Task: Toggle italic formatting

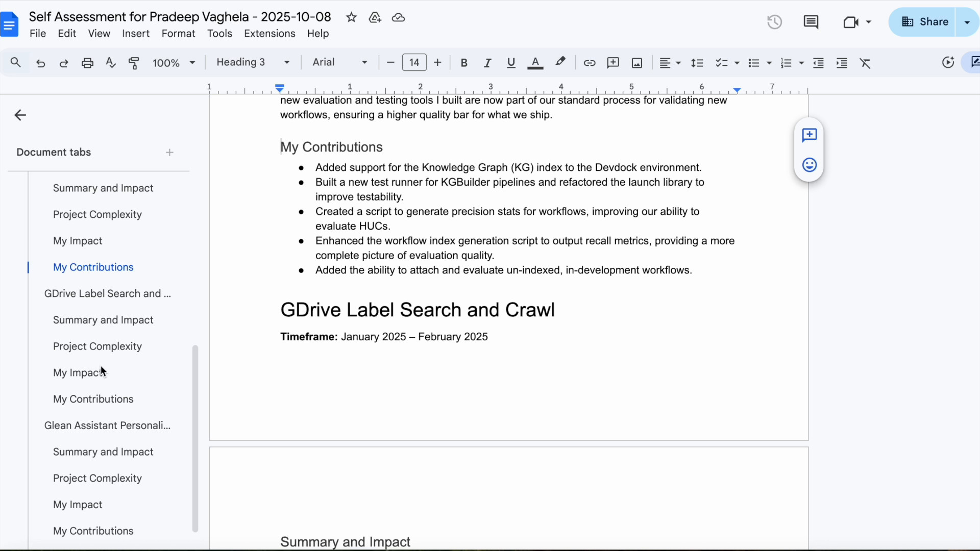Action: point(487,62)
